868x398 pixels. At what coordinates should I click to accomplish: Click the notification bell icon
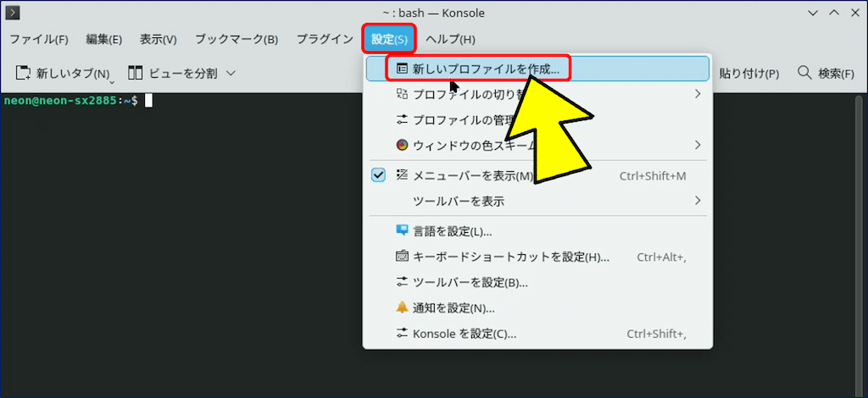pyautogui.click(x=403, y=307)
